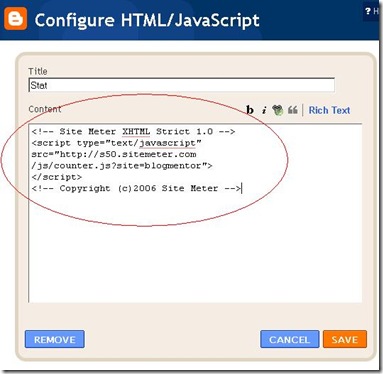Screen dimensions: 383x374
Task: Apply blockquote with the quote icon
Action: tap(293, 110)
